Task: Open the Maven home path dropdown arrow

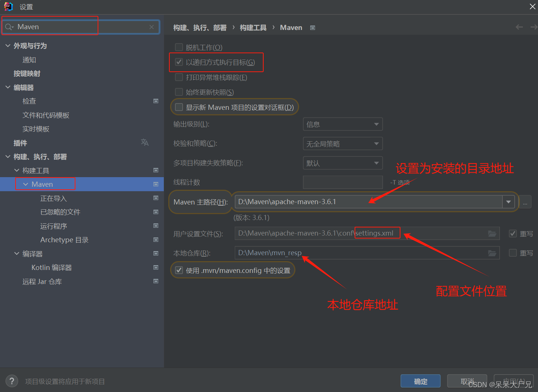Action: click(508, 202)
